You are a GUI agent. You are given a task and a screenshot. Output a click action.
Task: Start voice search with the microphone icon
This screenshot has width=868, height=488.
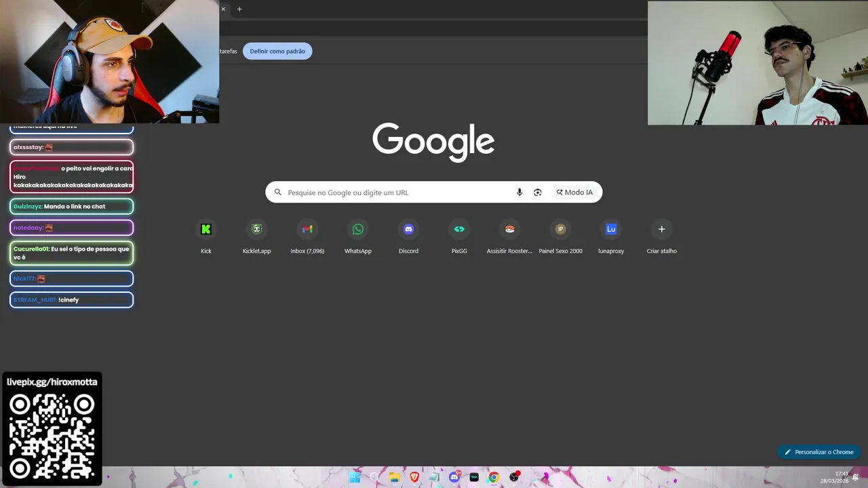point(519,192)
